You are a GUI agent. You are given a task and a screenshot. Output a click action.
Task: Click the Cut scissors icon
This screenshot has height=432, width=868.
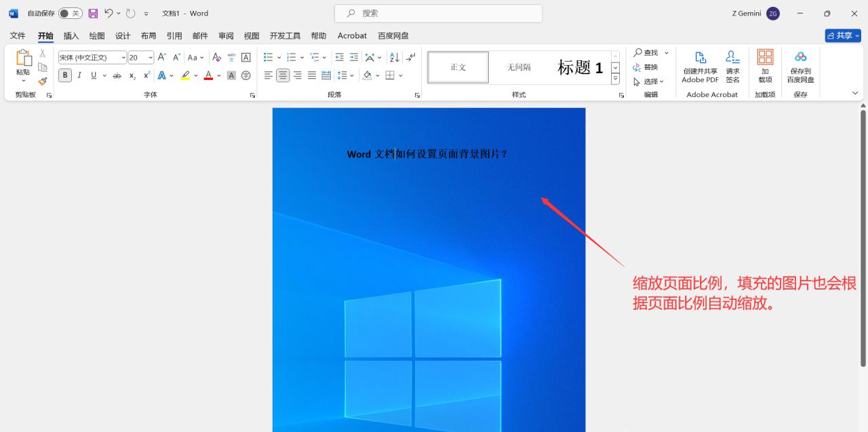click(x=42, y=53)
